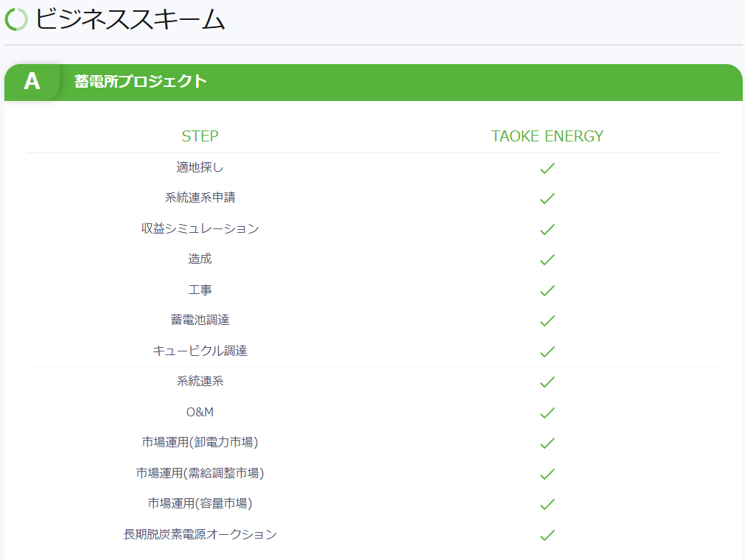Click the checkmark for 系統連系申請

pyautogui.click(x=547, y=199)
